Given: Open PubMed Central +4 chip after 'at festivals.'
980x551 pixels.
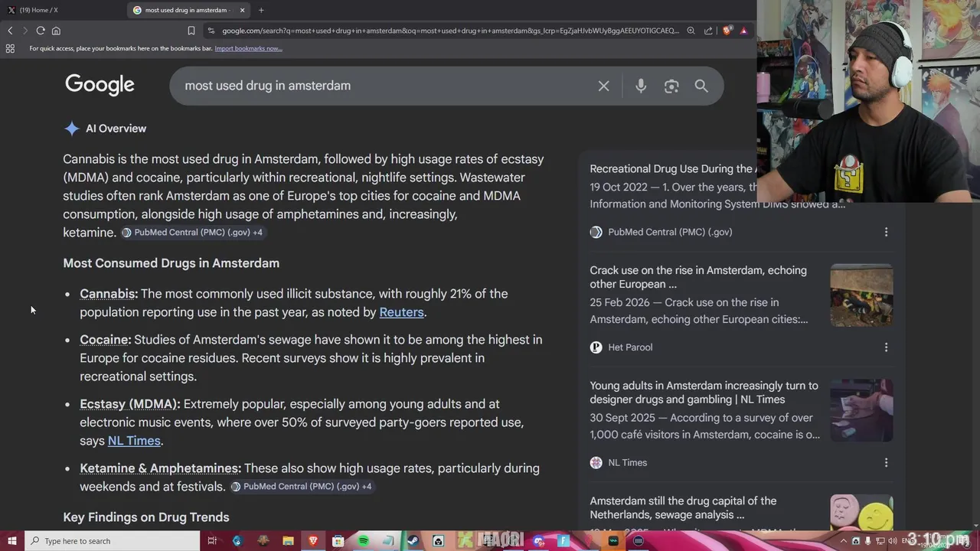Looking at the screenshot, I should click(x=301, y=487).
